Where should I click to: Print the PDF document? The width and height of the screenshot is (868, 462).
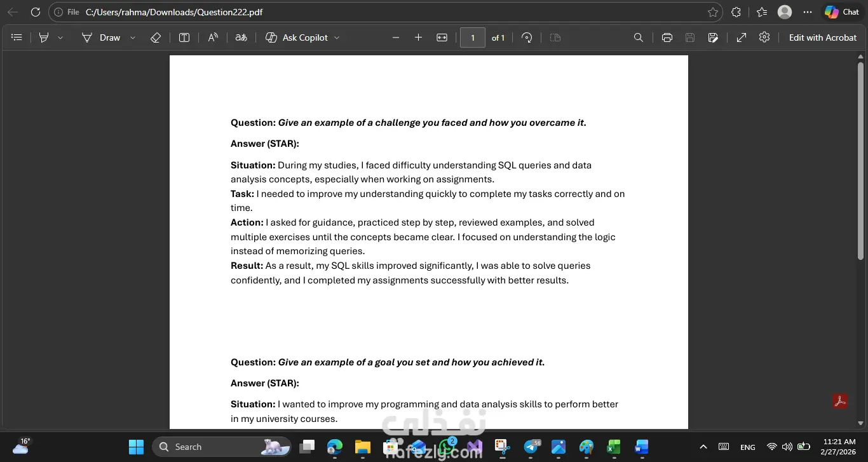(667, 37)
